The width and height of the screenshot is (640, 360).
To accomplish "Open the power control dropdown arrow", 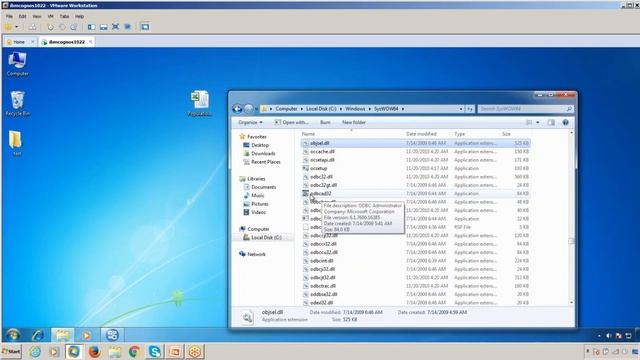I will 17,27.
